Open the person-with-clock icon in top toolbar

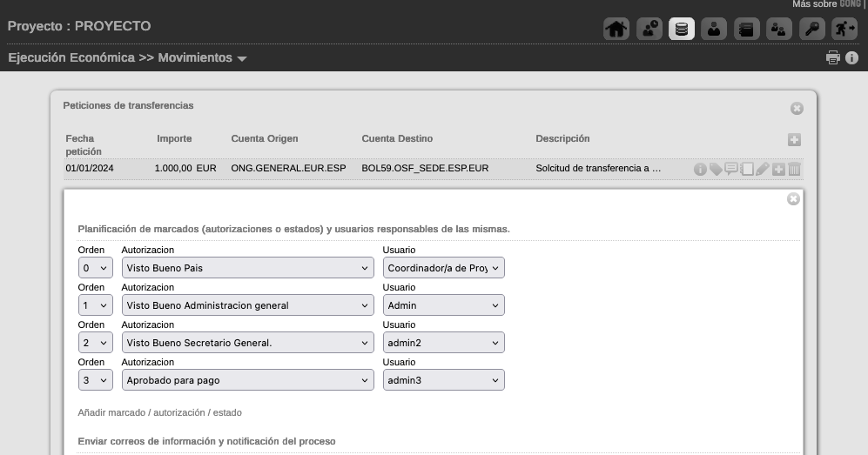click(x=649, y=29)
